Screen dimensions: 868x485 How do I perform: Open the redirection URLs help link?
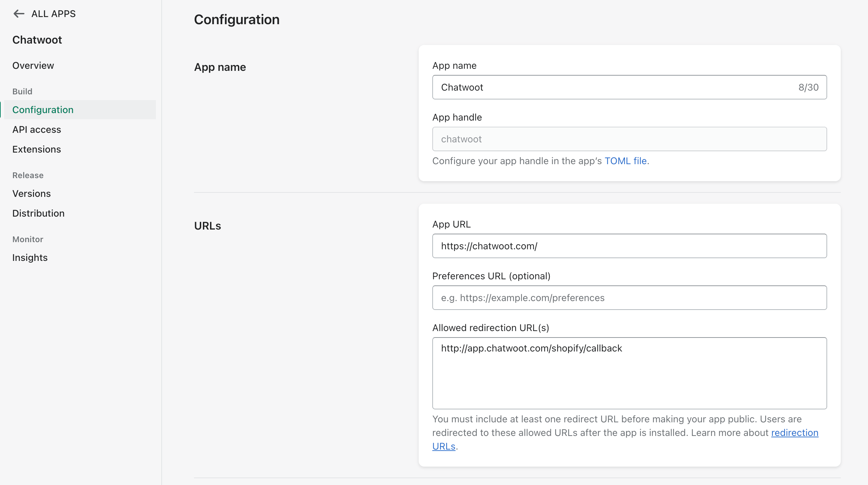794,433
